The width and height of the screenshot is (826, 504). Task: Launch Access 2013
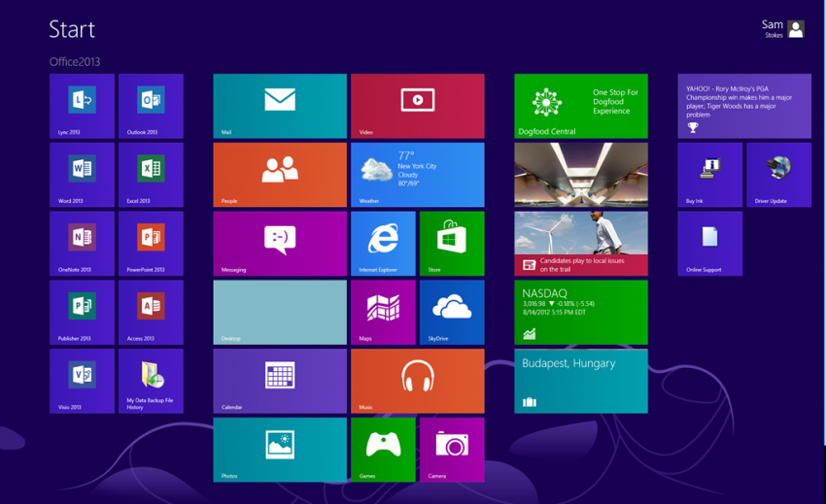[151, 313]
